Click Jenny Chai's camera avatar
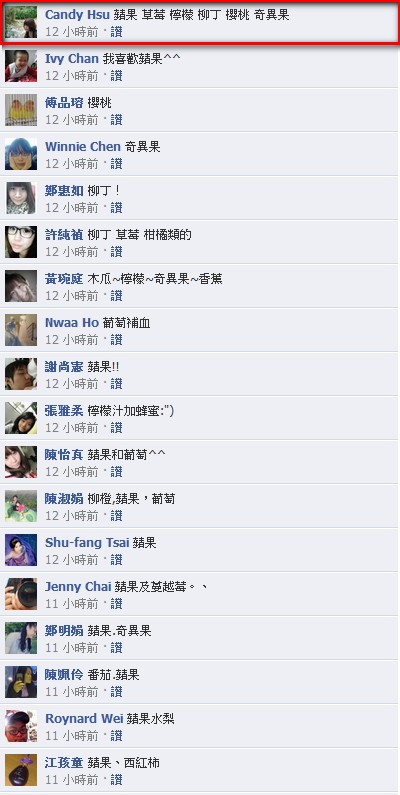 tap(21, 594)
